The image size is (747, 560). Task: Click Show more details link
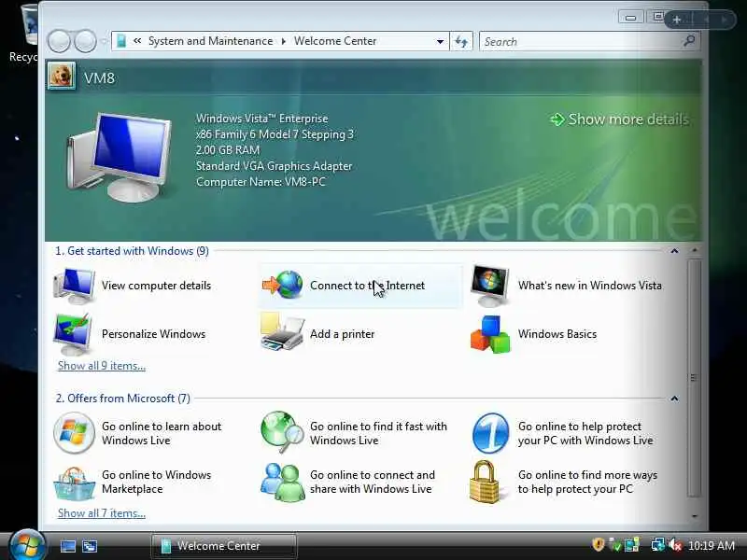[x=628, y=119]
